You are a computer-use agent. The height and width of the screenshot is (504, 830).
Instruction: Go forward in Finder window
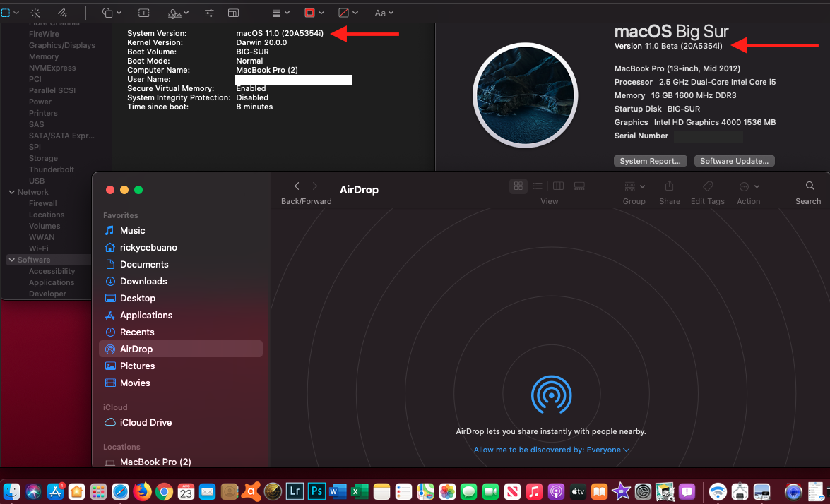pyautogui.click(x=315, y=186)
